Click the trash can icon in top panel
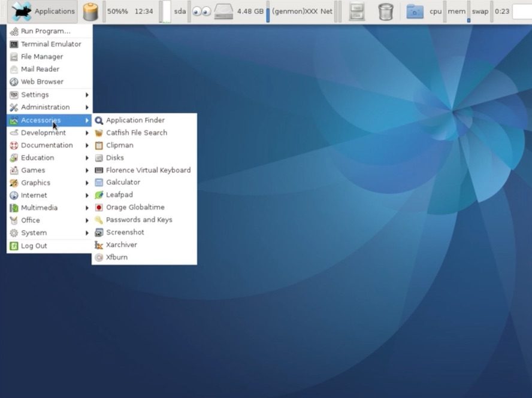Screen dimensions: 532x398 point(385,12)
